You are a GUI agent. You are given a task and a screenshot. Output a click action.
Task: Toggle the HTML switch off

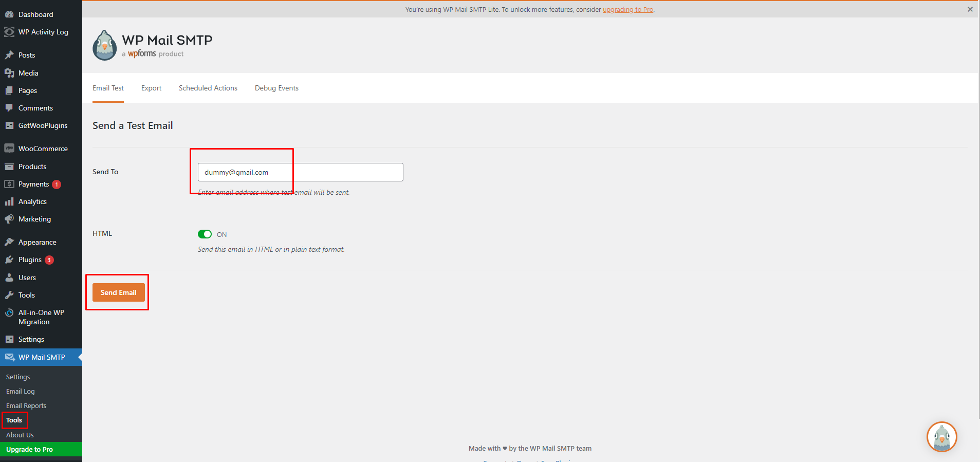coord(205,234)
